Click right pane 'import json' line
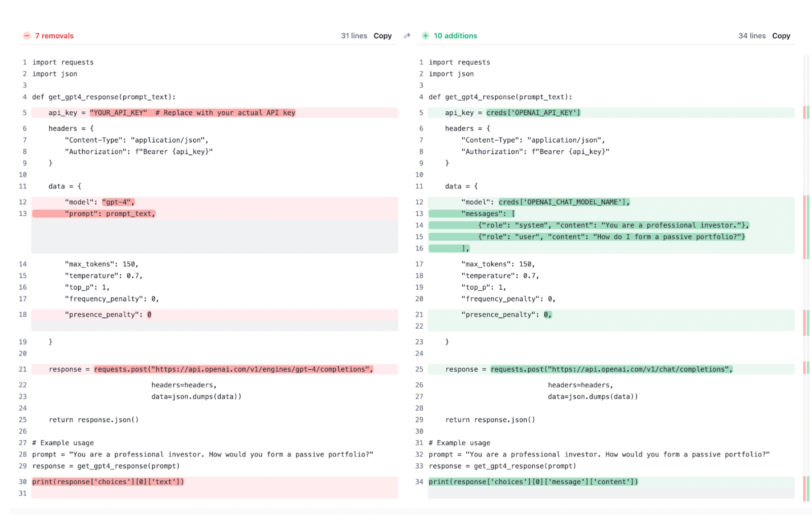The width and height of the screenshot is (812, 528). [451, 74]
